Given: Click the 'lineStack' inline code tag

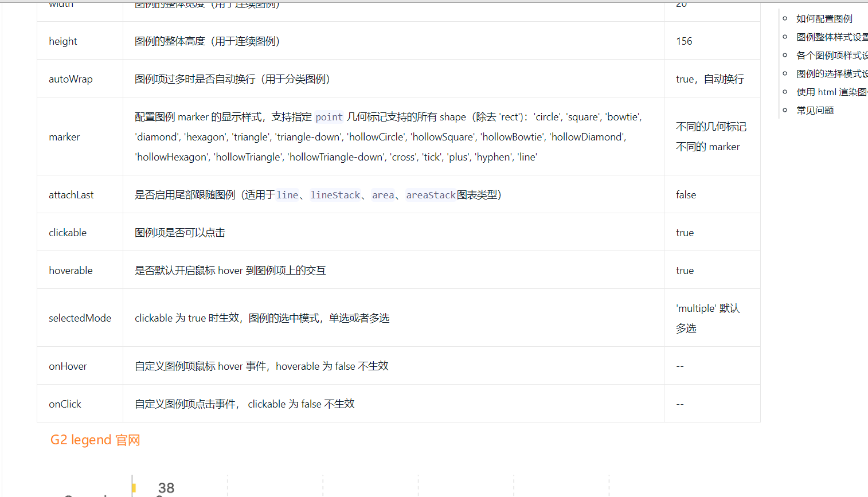Looking at the screenshot, I should click(335, 195).
